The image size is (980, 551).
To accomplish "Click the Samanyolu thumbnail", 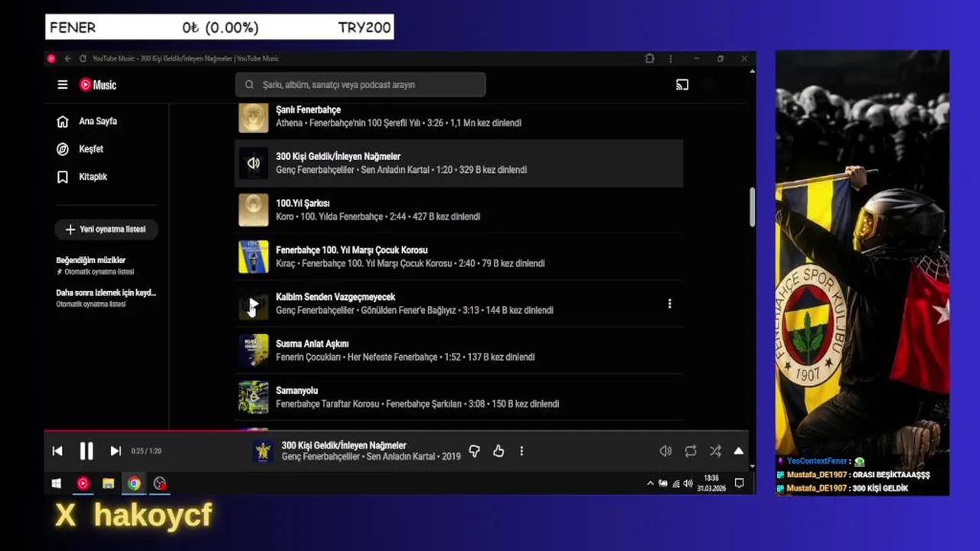I will (253, 397).
